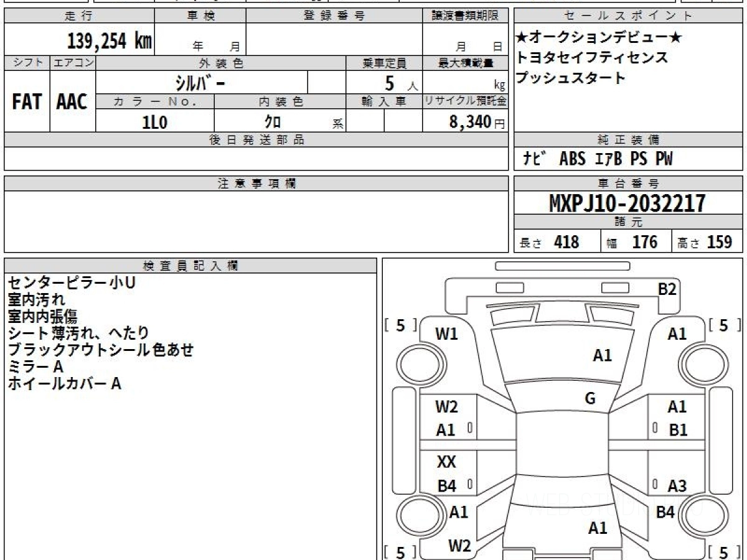This screenshot has height=560, width=747.
Task: Select the センターピラー小U note
Action: pyautogui.click(x=72, y=283)
